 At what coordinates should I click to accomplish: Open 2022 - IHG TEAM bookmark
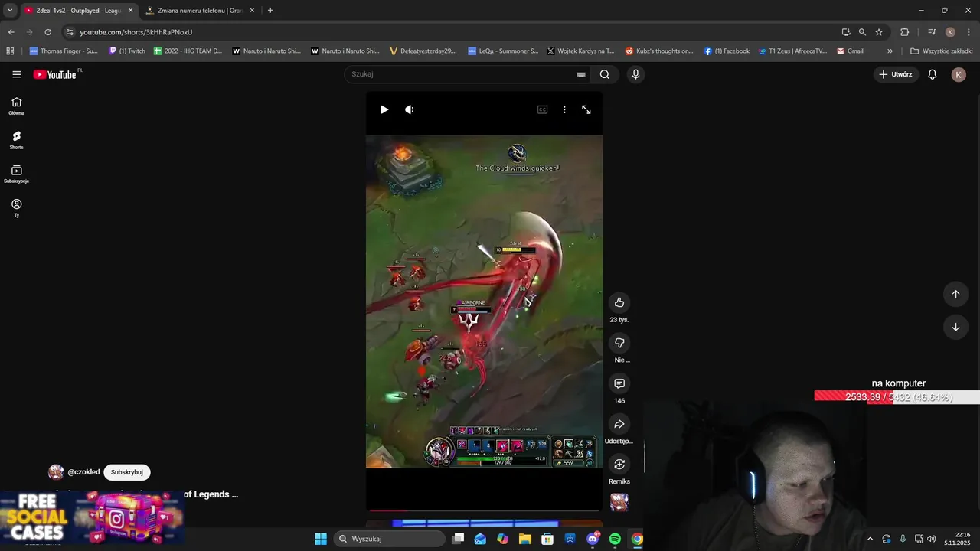(188, 51)
